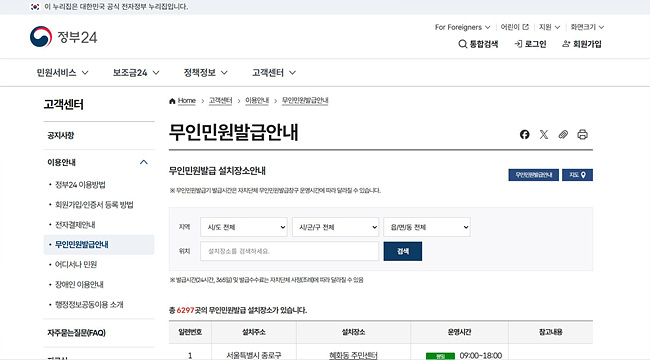This screenshot has width=650, height=360.
Task: Click the blue 무인민원발급안내 button
Action: click(534, 175)
